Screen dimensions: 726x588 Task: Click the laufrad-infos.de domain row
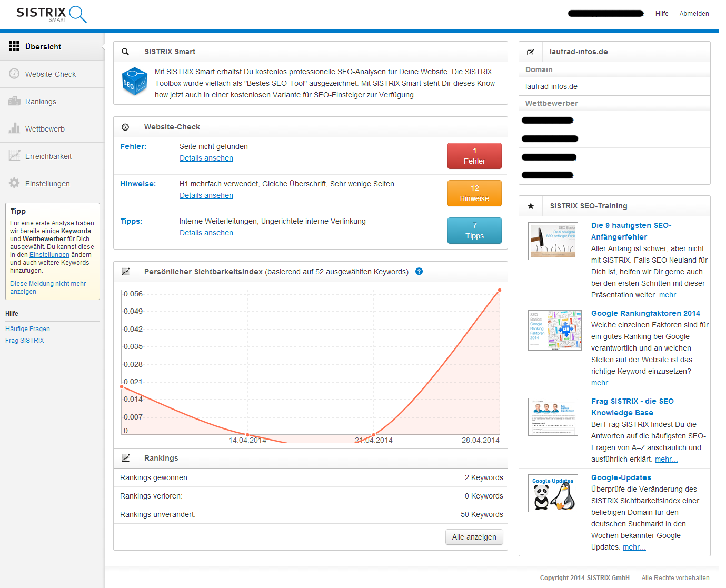click(x=614, y=86)
